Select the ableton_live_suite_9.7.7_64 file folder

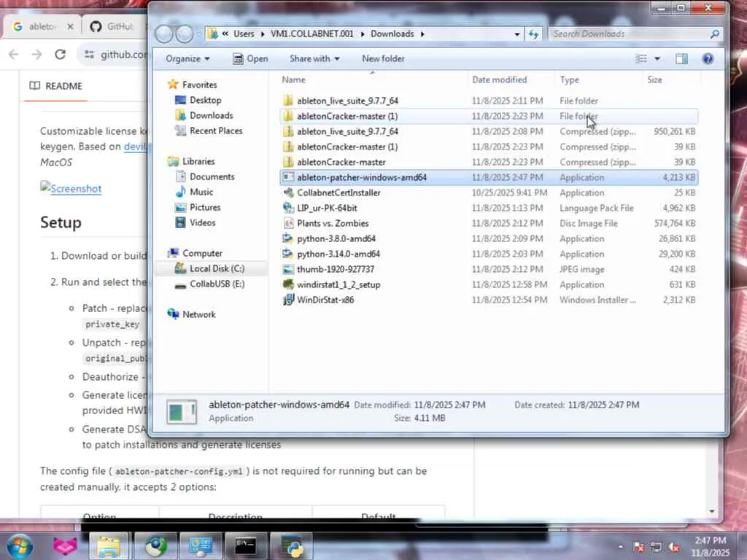point(489,101)
